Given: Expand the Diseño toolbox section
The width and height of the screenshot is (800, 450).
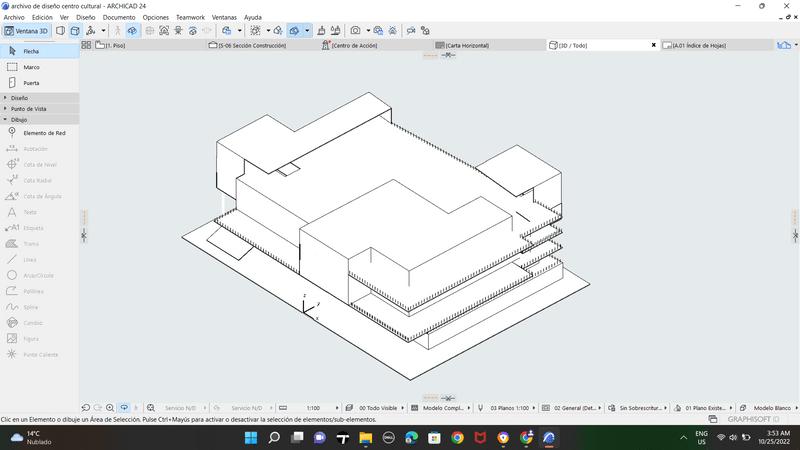Looking at the screenshot, I should click(x=20, y=98).
